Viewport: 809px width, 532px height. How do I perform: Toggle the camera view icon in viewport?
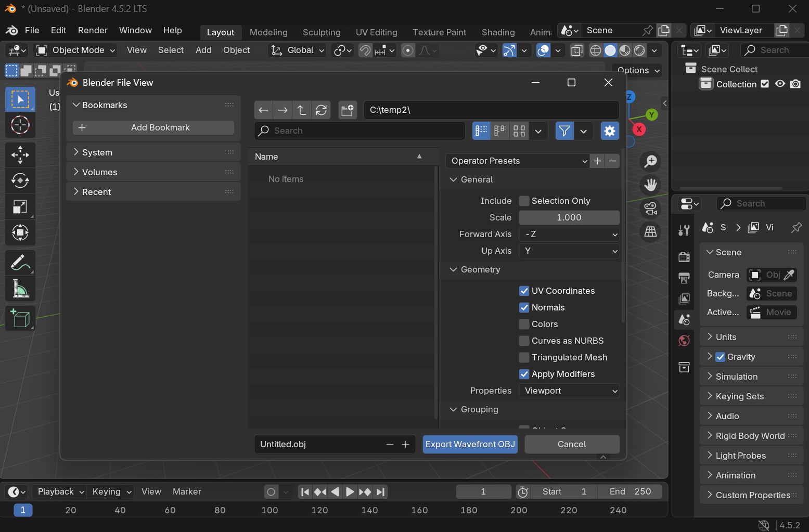(x=650, y=209)
